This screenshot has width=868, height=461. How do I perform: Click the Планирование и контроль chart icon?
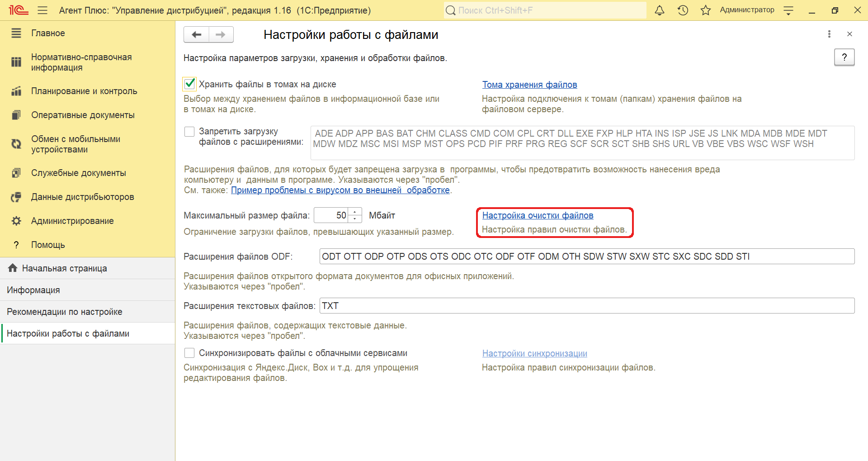pos(16,91)
